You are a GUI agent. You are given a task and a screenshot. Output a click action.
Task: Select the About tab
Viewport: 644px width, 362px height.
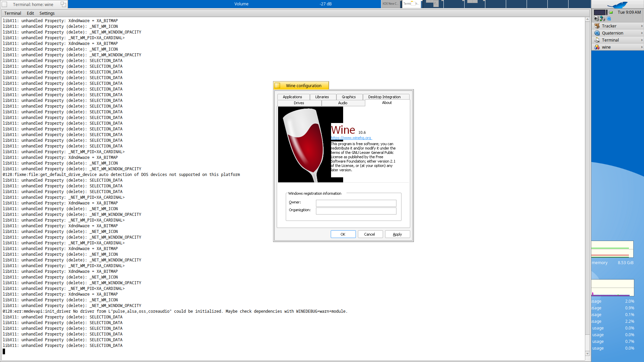[x=387, y=103]
